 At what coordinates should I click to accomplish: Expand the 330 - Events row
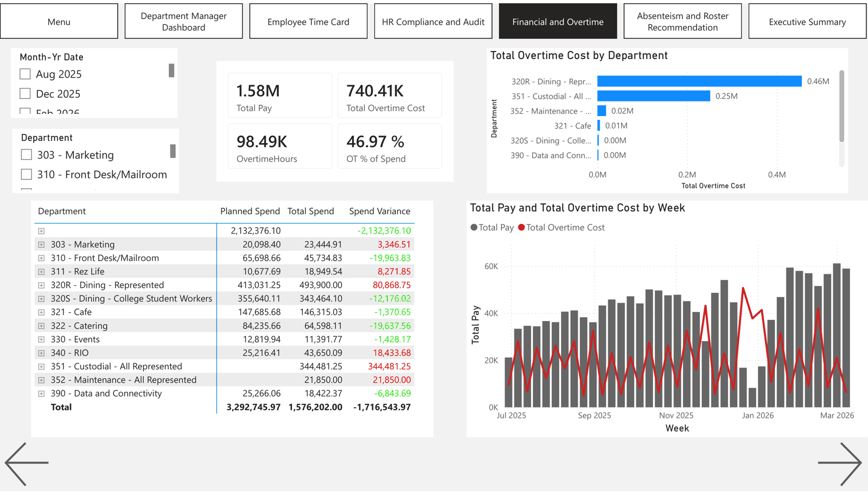(41, 339)
